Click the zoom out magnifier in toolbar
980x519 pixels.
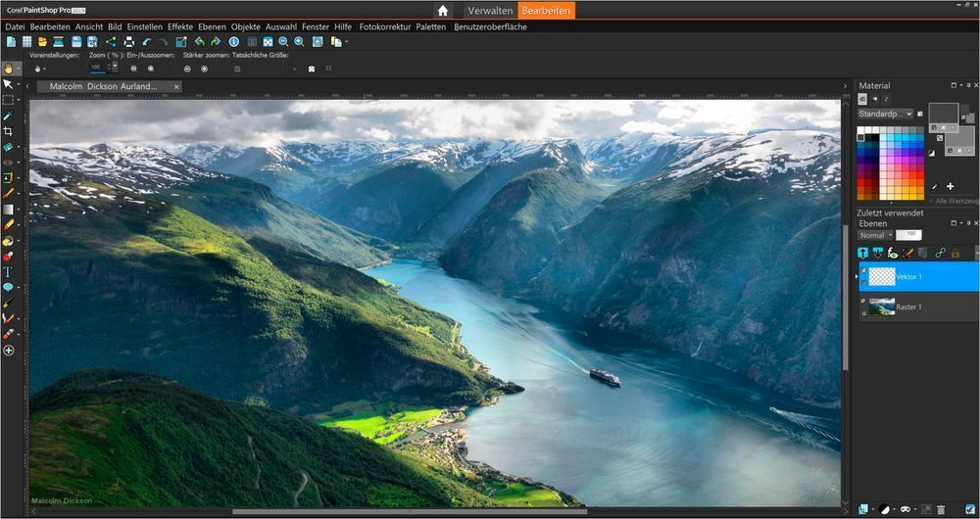click(x=283, y=42)
